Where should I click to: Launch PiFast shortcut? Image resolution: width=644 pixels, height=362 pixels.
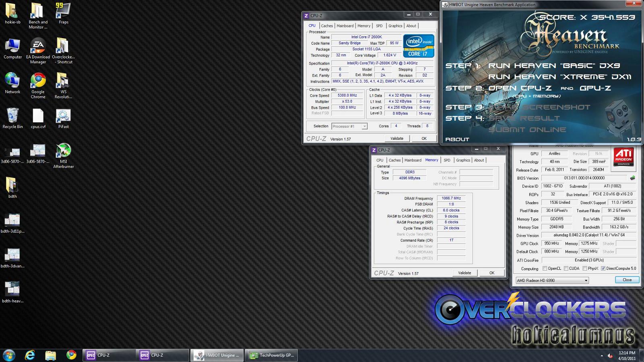[x=64, y=118]
